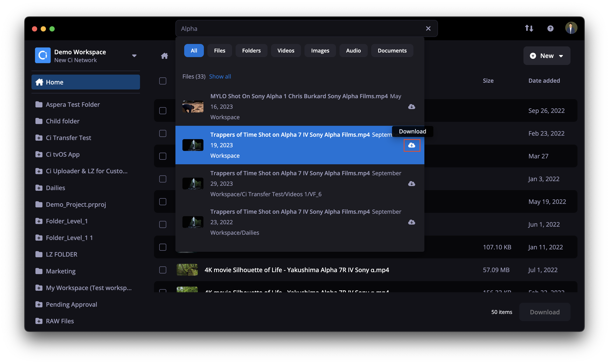This screenshot has width=609, height=364.
Task: Download the MYLO Shot On Sony Alpha file
Action: 411,107
